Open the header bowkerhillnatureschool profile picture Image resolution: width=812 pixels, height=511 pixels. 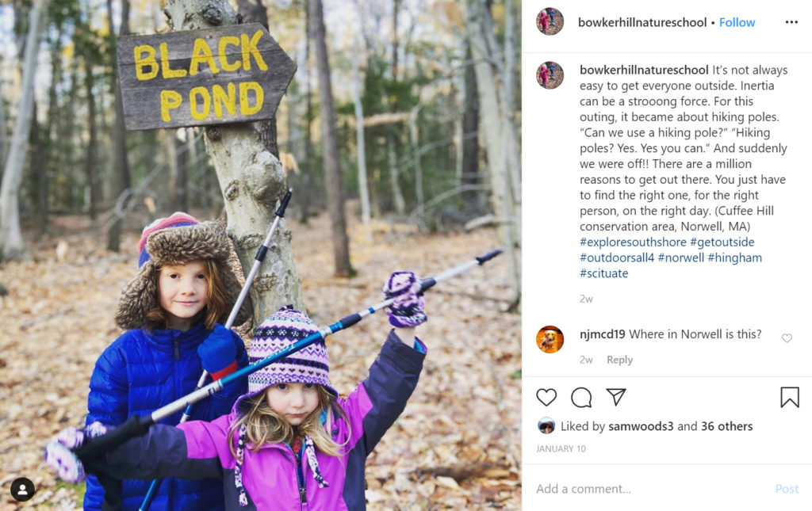tap(550, 21)
